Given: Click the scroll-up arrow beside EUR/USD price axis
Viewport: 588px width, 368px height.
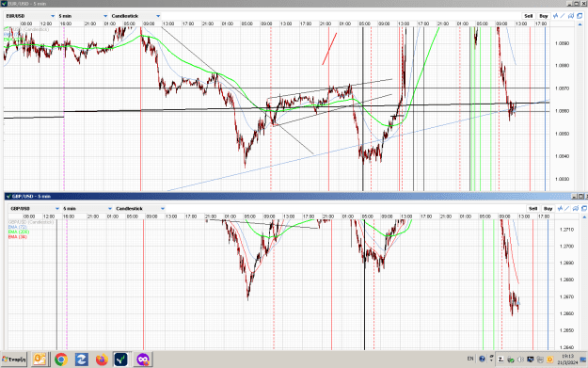Looking at the screenshot, I should click(580, 24).
